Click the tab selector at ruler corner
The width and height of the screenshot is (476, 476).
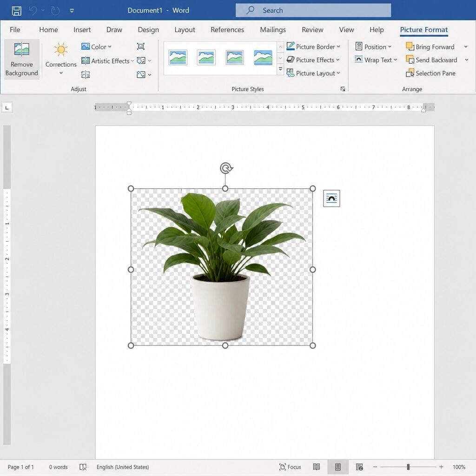pyautogui.click(x=7, y=107)
